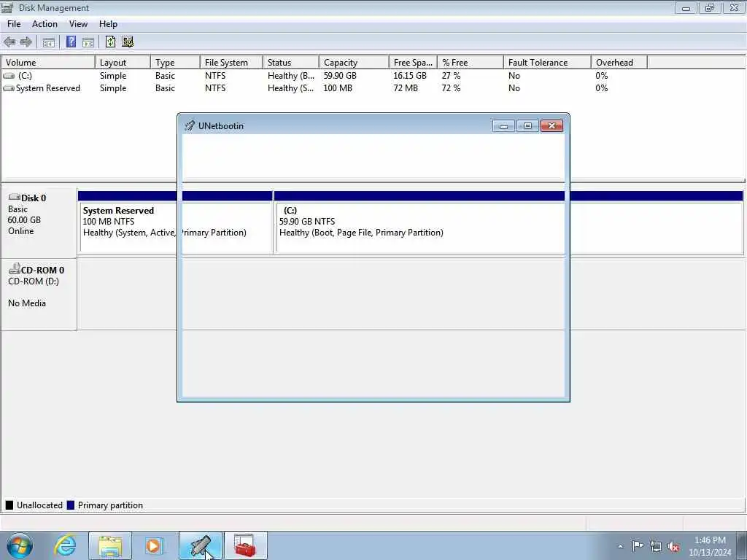Select the (C:) drive icon in the volume list
The height and width of the screenshot is (560, 747).
point(9,76)
